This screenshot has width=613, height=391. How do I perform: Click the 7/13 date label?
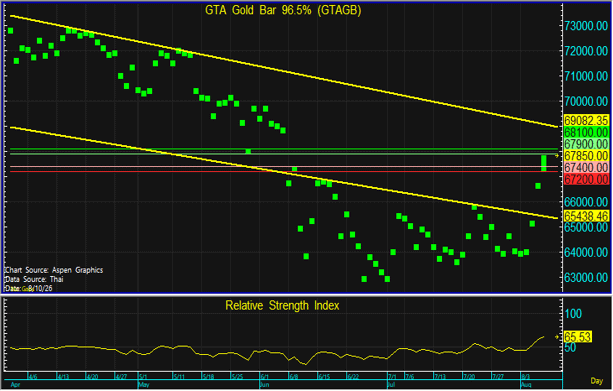coord(440,377)
